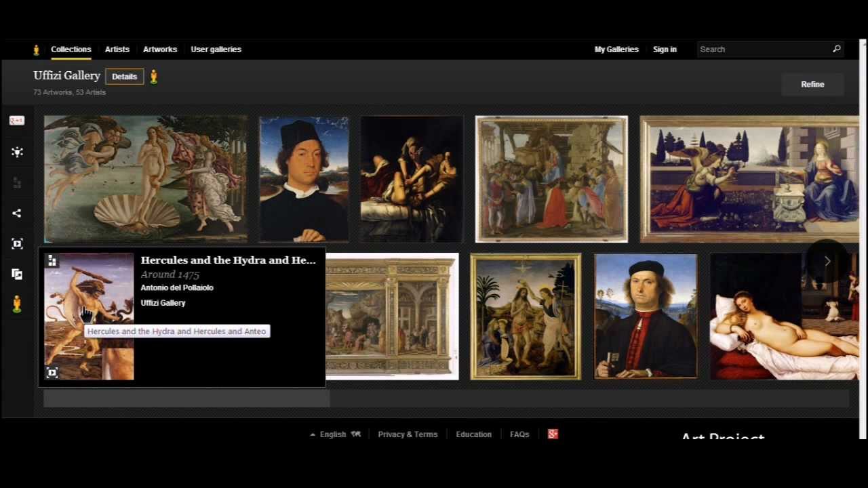Open the FAQs link
The image size is (868, 488).
click(x=519, y=434)
